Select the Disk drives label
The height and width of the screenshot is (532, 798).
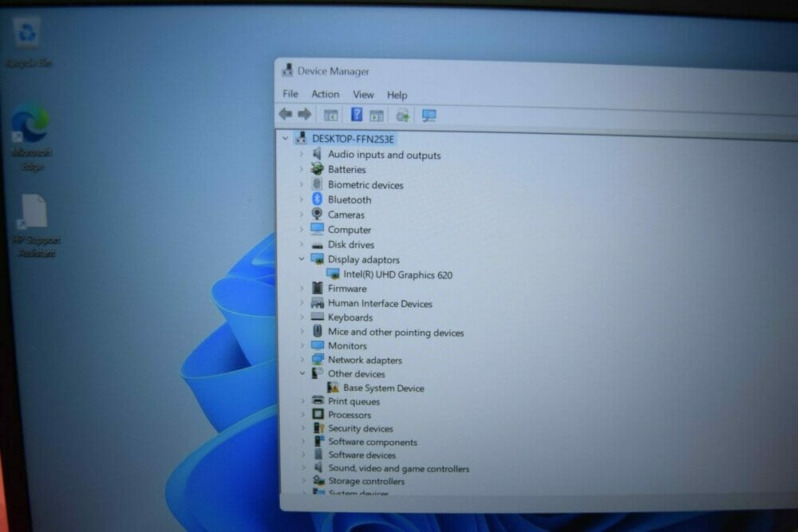pyautogui.click(x=350, y=245)
